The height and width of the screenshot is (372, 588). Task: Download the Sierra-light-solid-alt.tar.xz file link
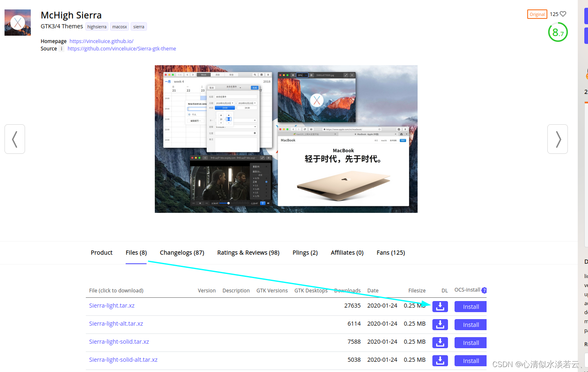(x=123, y=360)
